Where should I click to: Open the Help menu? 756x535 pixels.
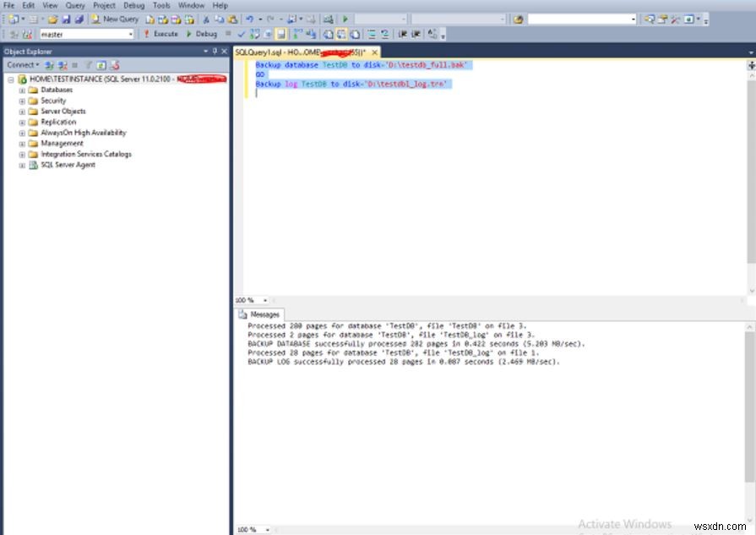point(220,5)
